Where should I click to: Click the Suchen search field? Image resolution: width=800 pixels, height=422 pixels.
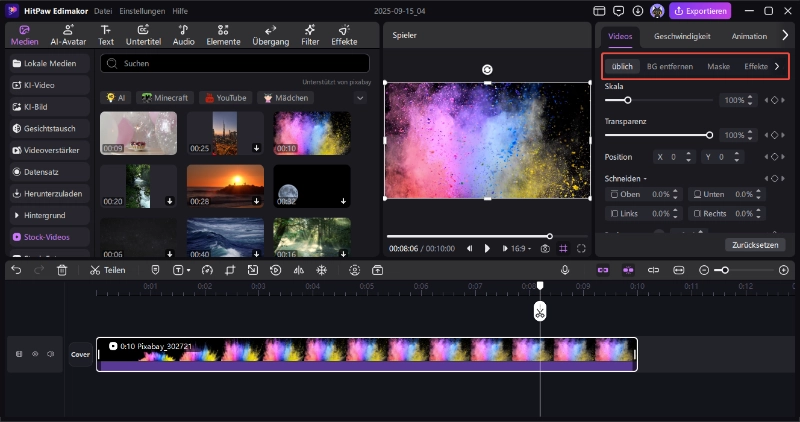click(x=235, y=63)
